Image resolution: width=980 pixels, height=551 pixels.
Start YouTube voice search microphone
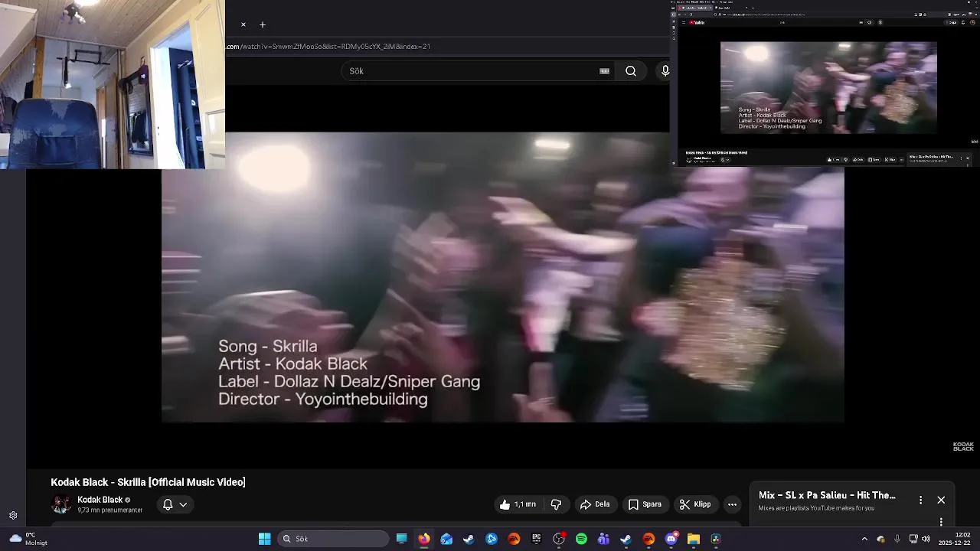tap(665, 71)
